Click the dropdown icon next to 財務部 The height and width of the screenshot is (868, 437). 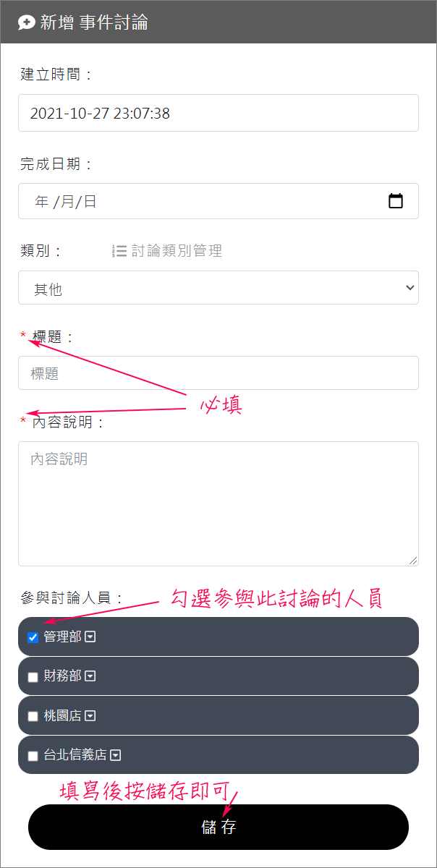90,676
